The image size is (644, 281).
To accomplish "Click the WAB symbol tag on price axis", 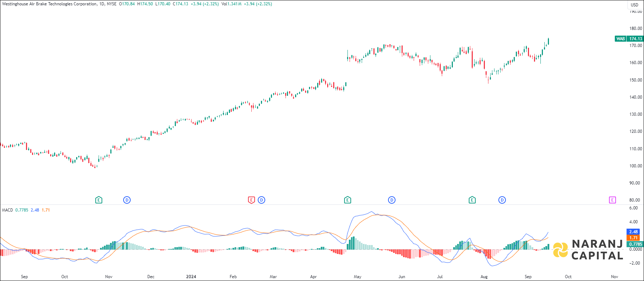I will (621, 39).
